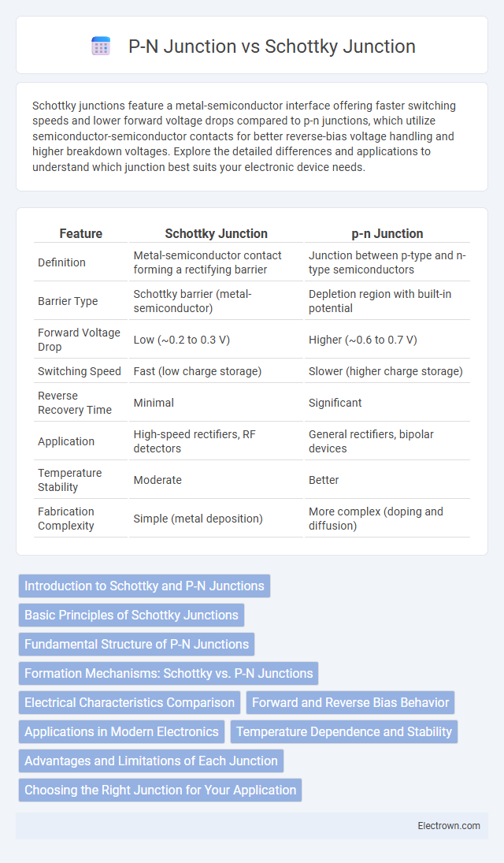Click the calendar grid icon beside the title
Viewport: 504px width, 863px height.
click(101, 46)
